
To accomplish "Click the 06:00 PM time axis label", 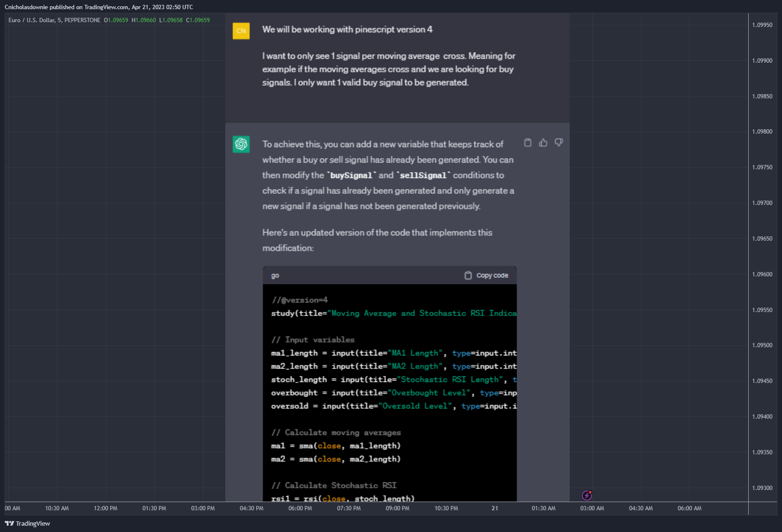I will click(x=300, y=508).
